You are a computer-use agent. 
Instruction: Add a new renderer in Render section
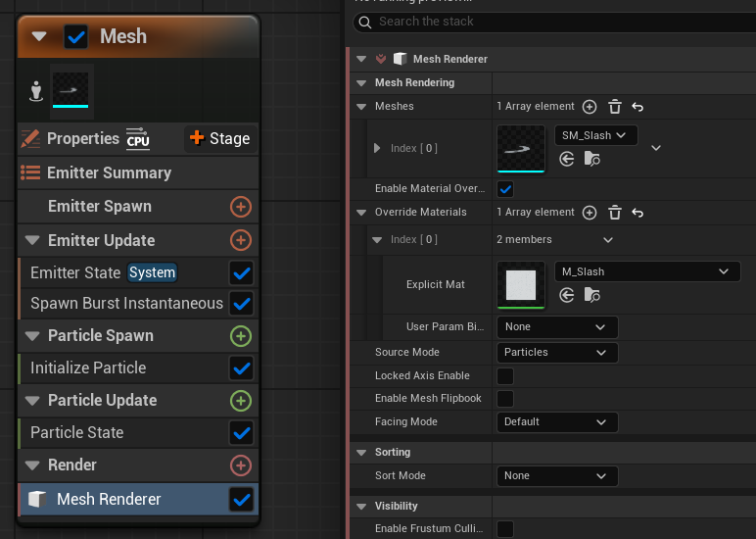(240, 465)
